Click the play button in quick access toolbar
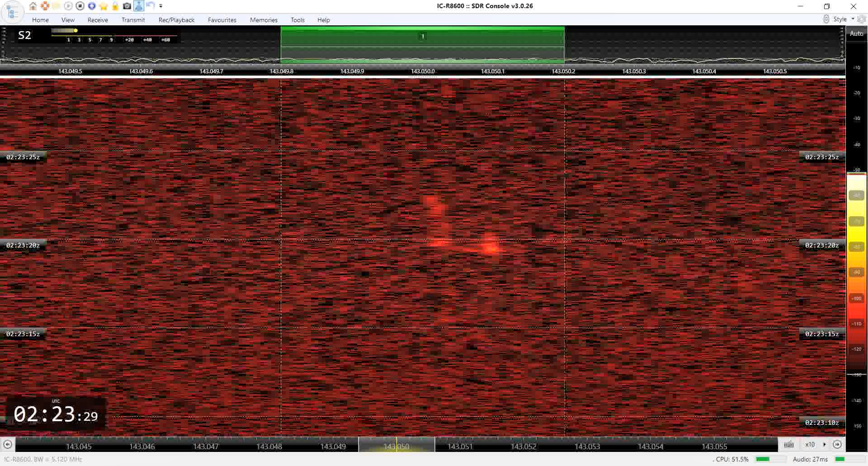This screenshot has width=868, height=466. pyautogui.click(x=68, y=6)
